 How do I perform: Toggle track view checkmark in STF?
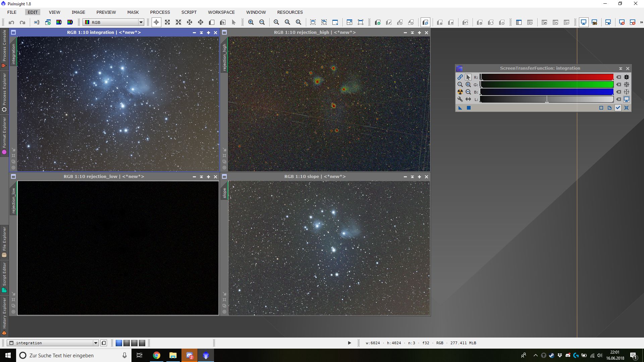point(618,108)
